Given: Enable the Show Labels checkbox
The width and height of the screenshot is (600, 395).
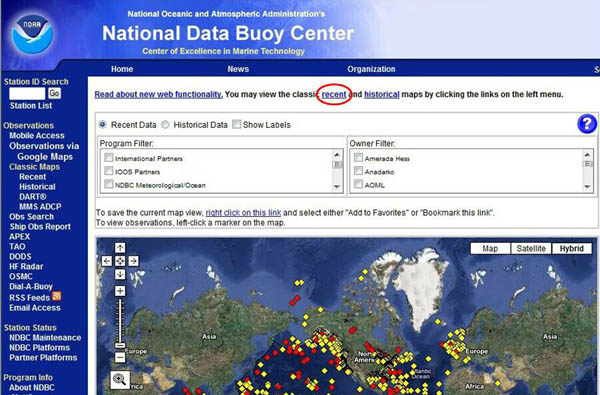Looking at the screenshot, I should click(236, 124).
